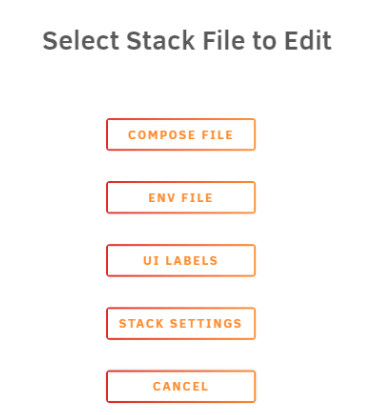Open the labels file for the UI

181,260
